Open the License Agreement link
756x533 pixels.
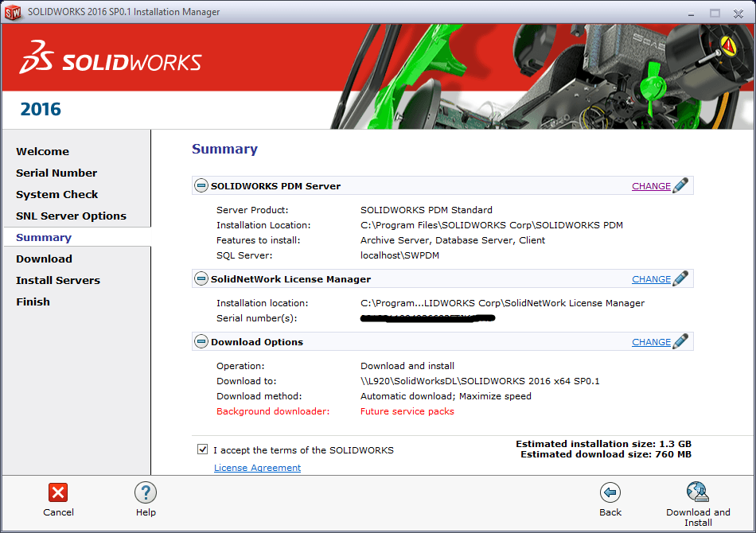257,468
